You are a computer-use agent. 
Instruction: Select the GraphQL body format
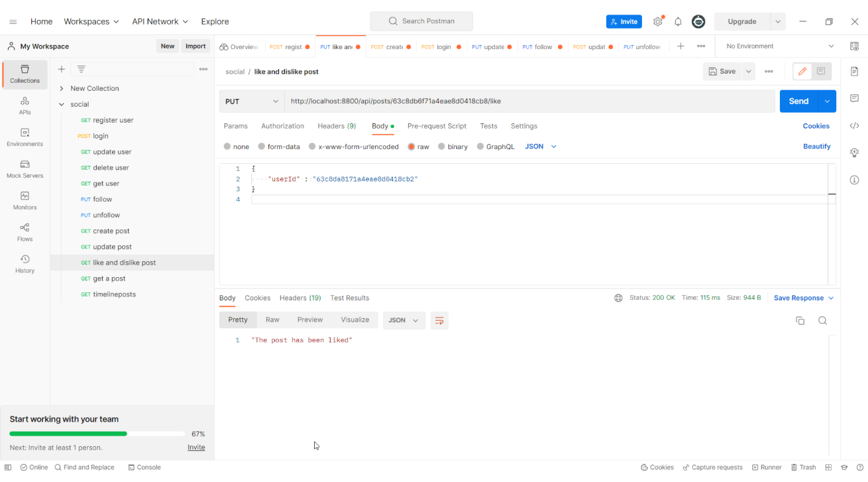495,147
